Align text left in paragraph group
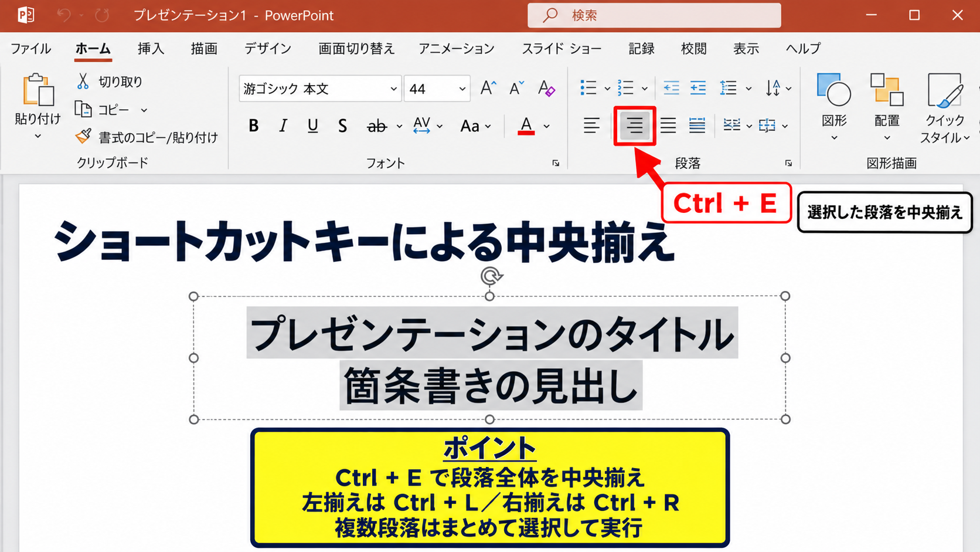The height and width of the screenshot is (552, 980). (x=591, y=125)
